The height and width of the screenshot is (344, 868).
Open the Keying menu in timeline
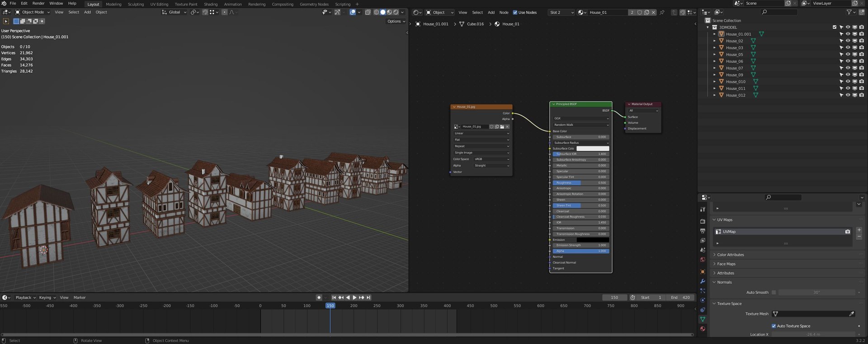click(47, 298)
